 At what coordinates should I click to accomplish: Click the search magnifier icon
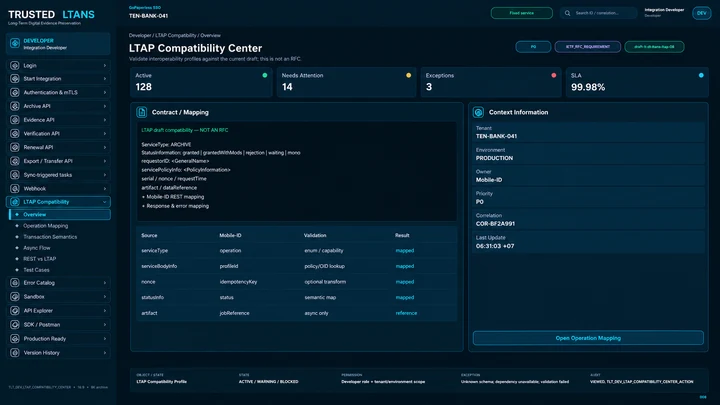pyautogui.click(x=568, y=13)
